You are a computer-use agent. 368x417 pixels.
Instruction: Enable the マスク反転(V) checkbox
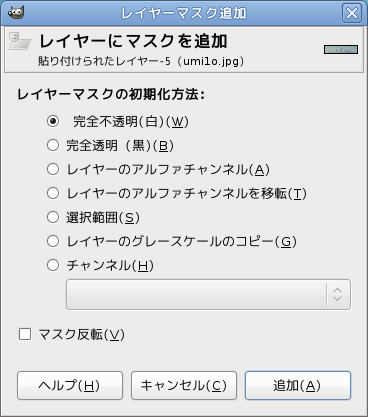tap(25, 334)
